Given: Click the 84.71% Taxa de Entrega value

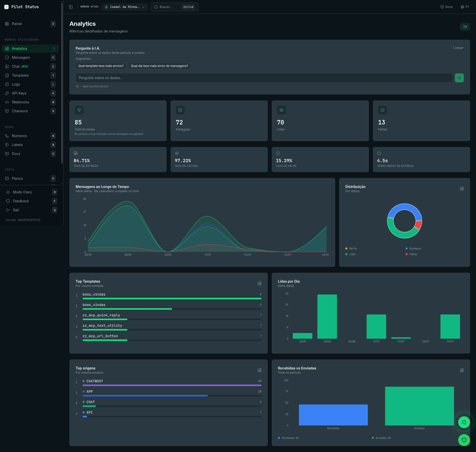Looking at the screenshot, I should pos(82,161).
